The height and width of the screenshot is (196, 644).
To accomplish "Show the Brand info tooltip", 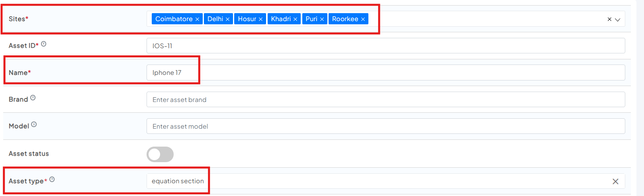I will 33,98.
